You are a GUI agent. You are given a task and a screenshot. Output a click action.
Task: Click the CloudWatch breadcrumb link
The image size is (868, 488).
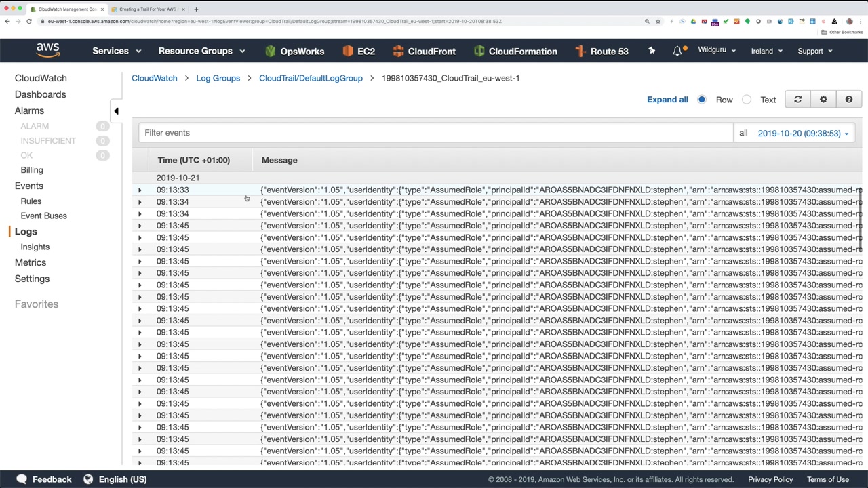[x=155, y=78]
